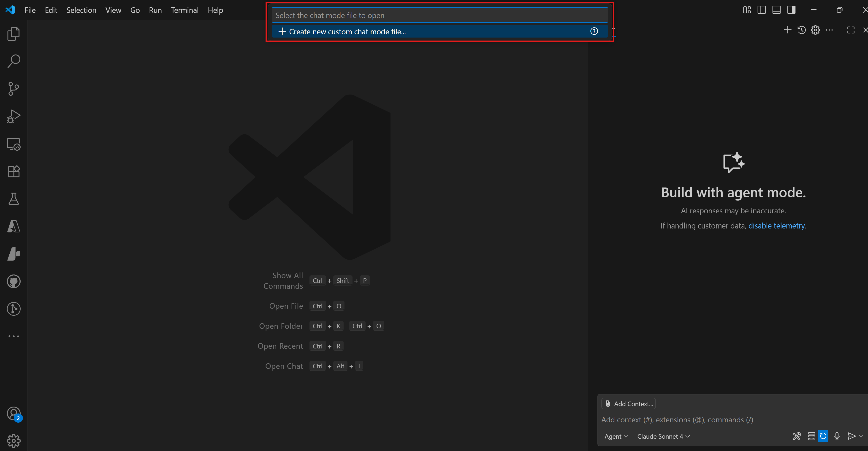Expand the Agent mode dropdown
This screenshot has width=868, height=451.
(616, 436)
